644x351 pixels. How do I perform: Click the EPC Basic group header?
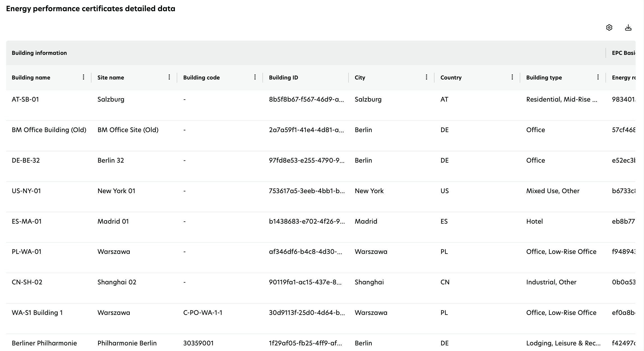coord(623,53)
